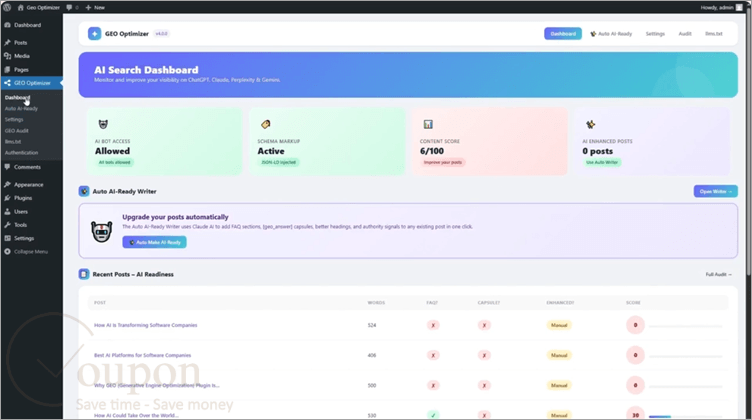Click score circle for How AI Is Transforming row
This screenshot has height=420, width=752.
coord(635,325)
